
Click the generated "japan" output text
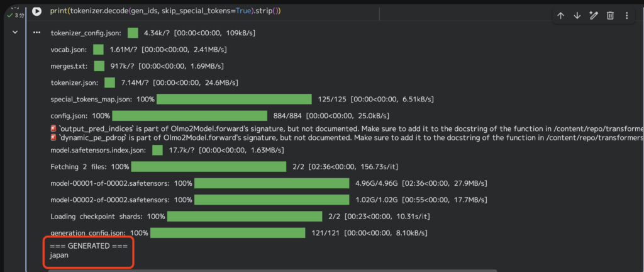click(x=60, y=256)
